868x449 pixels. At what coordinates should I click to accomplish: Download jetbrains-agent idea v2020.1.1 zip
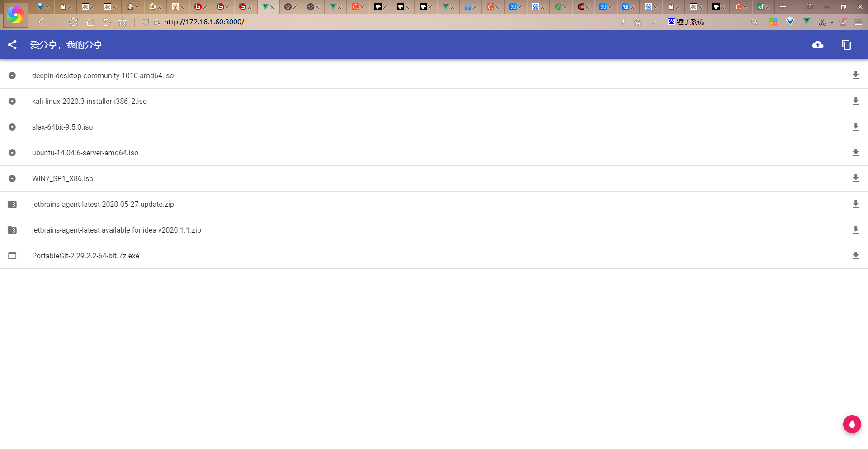coord(855,230)
